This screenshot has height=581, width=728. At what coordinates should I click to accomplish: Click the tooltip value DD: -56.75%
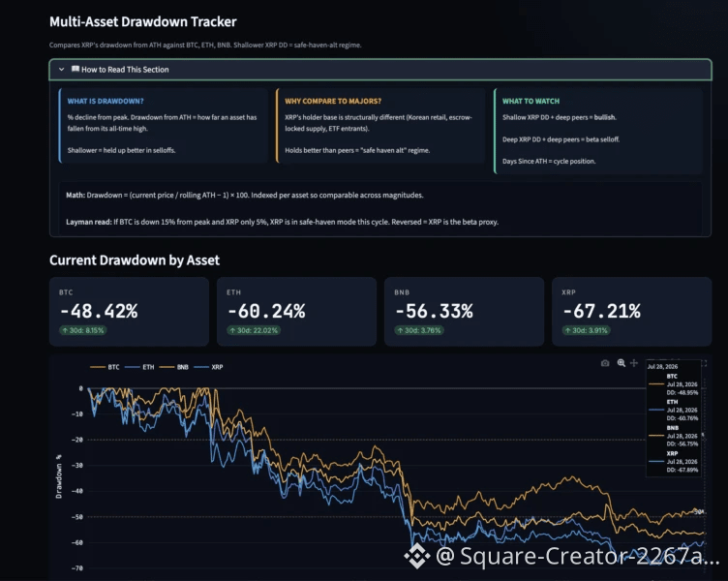click(682, 444)
